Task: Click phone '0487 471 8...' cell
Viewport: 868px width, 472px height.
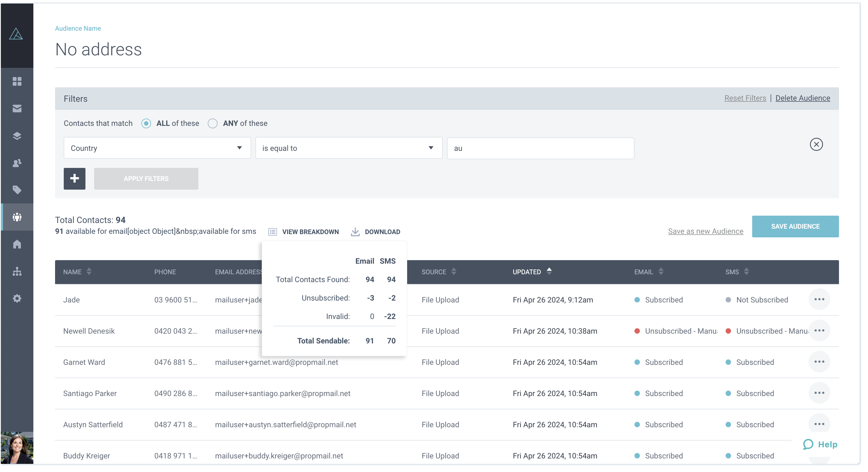Action: click(x=176, y=425)
